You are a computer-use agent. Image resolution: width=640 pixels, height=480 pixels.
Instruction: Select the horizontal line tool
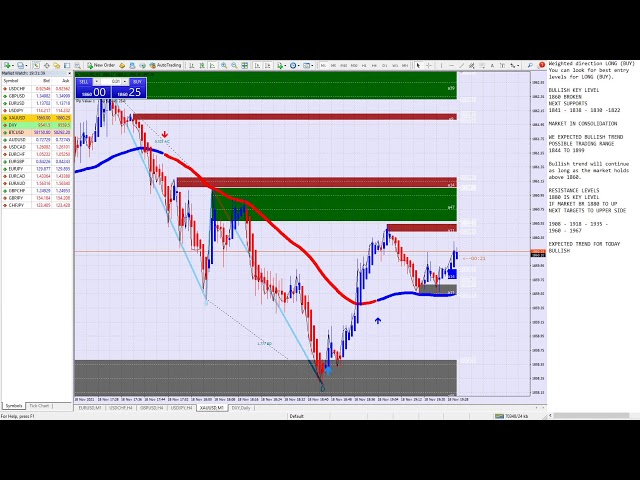pyautogui.click(x=452, y=65)
